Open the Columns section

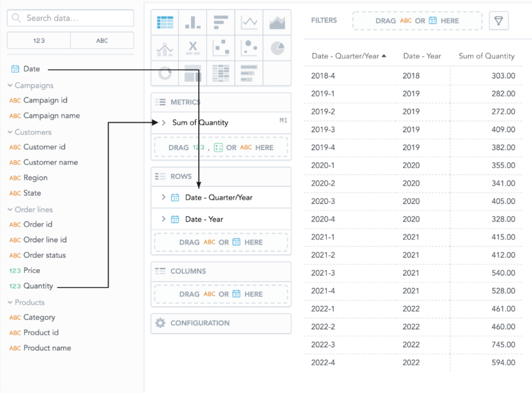188,271
